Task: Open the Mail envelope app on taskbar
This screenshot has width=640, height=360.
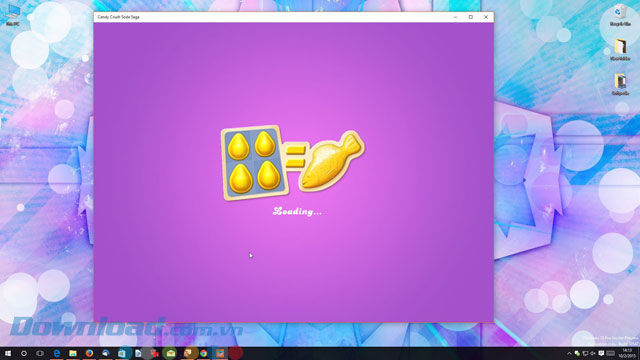Action: tap(171, 353)
